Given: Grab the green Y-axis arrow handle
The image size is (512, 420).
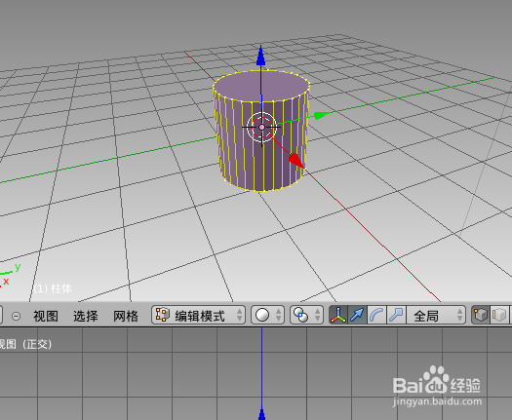Looking at the screenshot, I should coord(322,115).
